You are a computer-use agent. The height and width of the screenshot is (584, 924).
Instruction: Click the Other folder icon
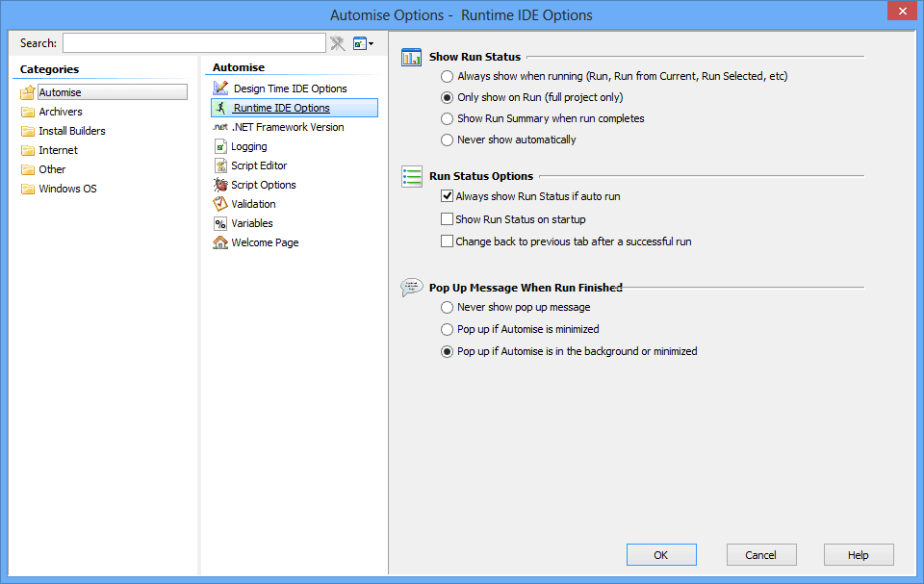pos(28,169)
